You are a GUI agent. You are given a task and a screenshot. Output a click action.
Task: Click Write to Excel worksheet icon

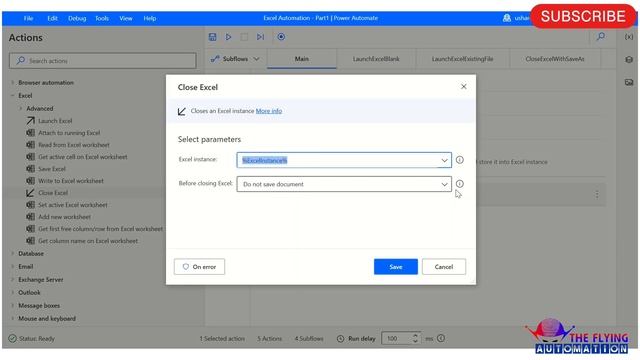31,181
